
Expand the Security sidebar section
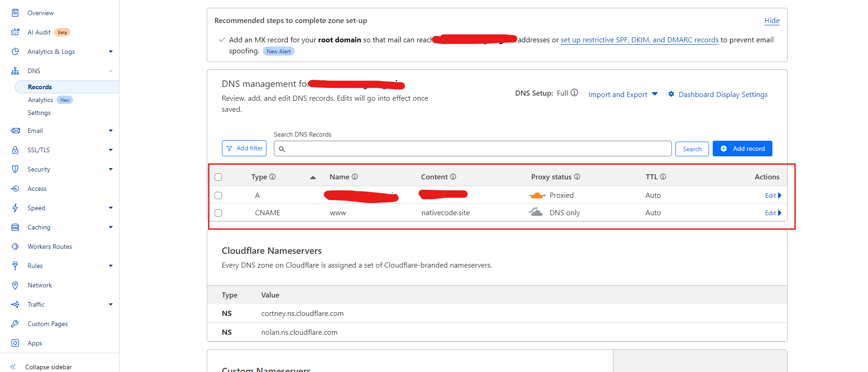point(110,169)
